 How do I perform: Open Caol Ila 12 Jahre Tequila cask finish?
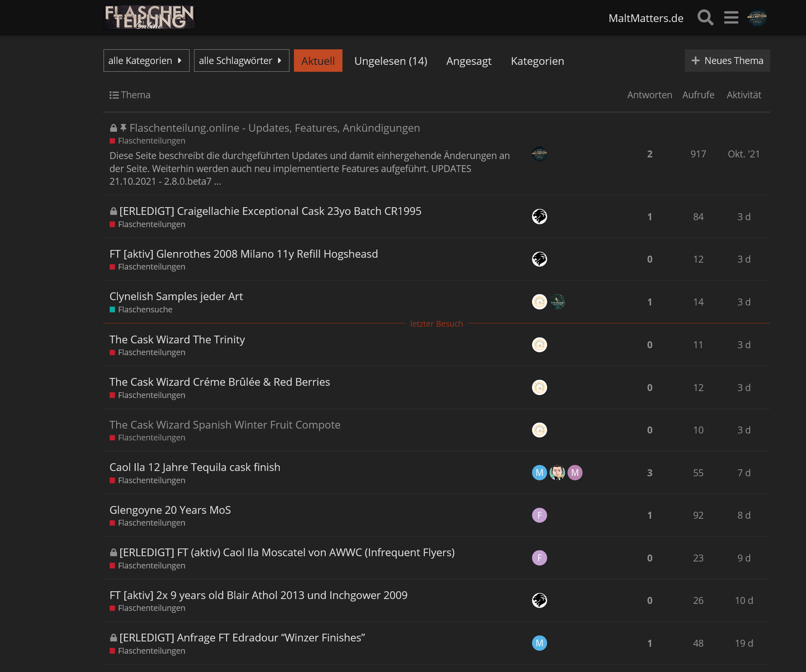(195, 467)
